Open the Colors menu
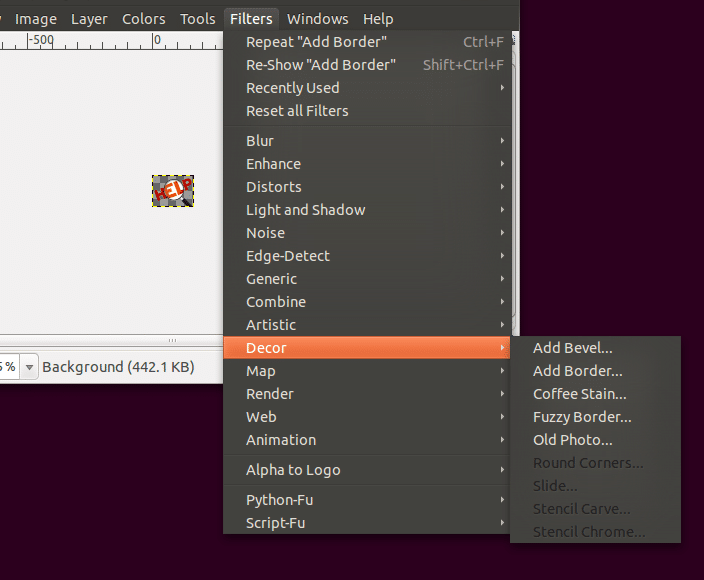 (x=144, y=19)
